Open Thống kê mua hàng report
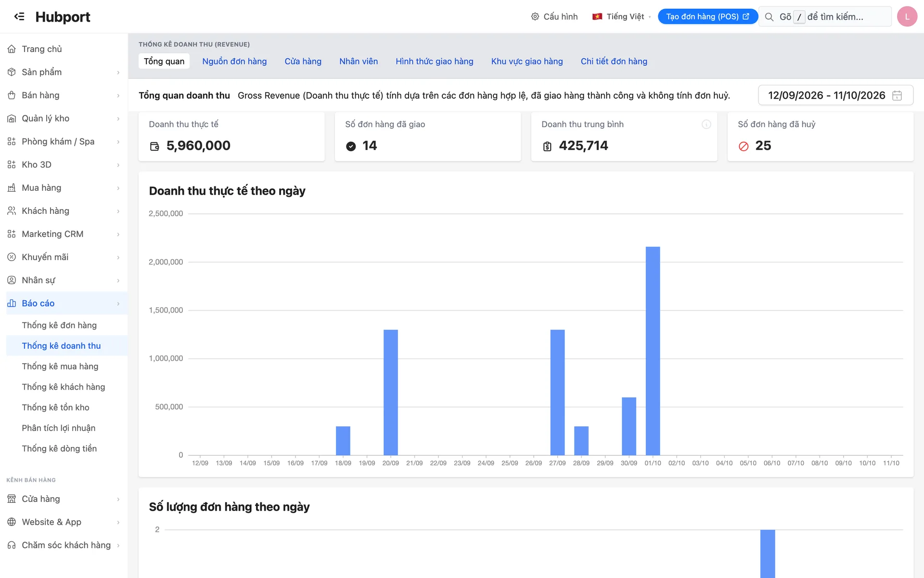924x578 pixels. click(x=60, y=367)
